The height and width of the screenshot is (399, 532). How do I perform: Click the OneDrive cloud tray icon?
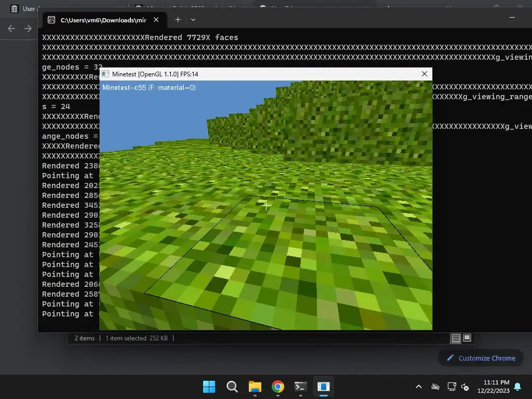(x=435, y=387)
